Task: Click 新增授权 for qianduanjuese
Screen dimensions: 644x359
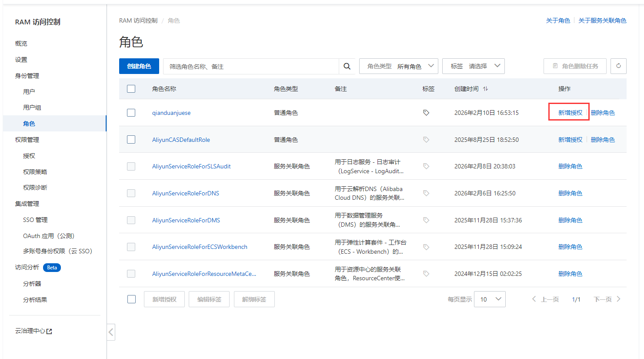Action: click(570, 113)
